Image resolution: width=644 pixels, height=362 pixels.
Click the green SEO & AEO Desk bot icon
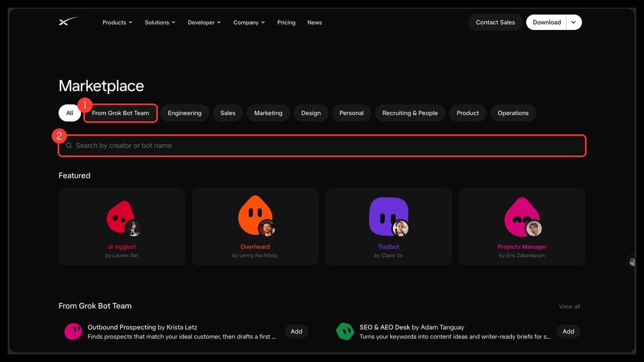tap(345, 331)
